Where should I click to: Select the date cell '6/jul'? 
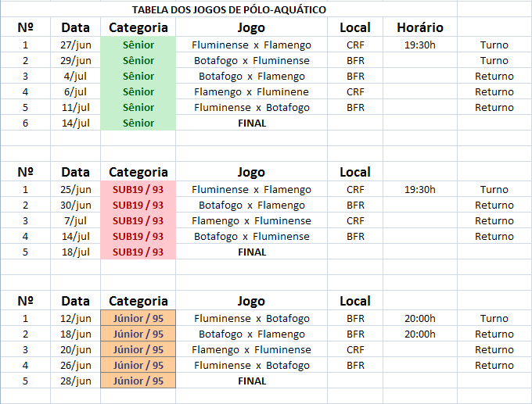pyautogui.click(x=76, y=91)
